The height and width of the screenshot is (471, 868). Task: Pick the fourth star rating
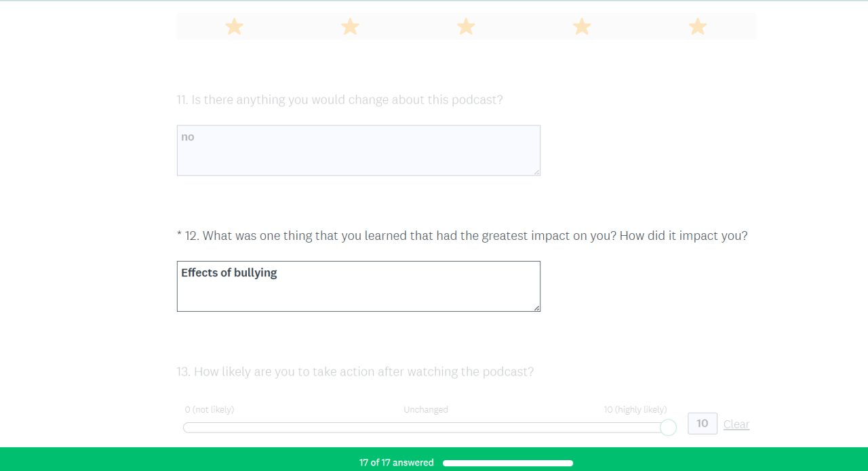(x=582, y=26)
